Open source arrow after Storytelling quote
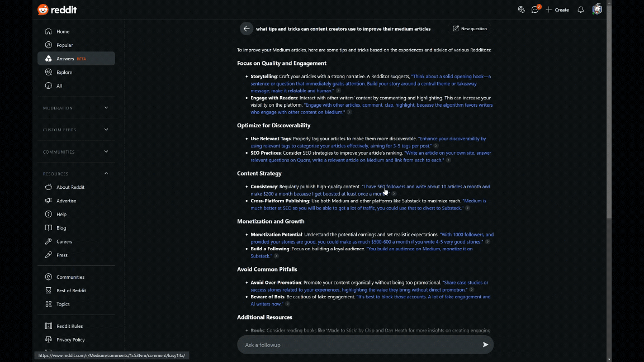644x362 pixels. tap(338, 90)
